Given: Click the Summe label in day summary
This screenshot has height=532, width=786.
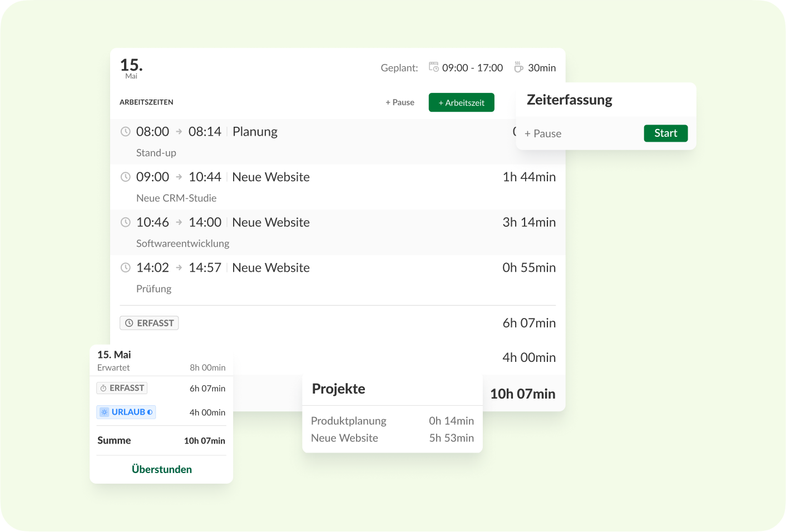Looking at the screenshot, I should [114, 440].
